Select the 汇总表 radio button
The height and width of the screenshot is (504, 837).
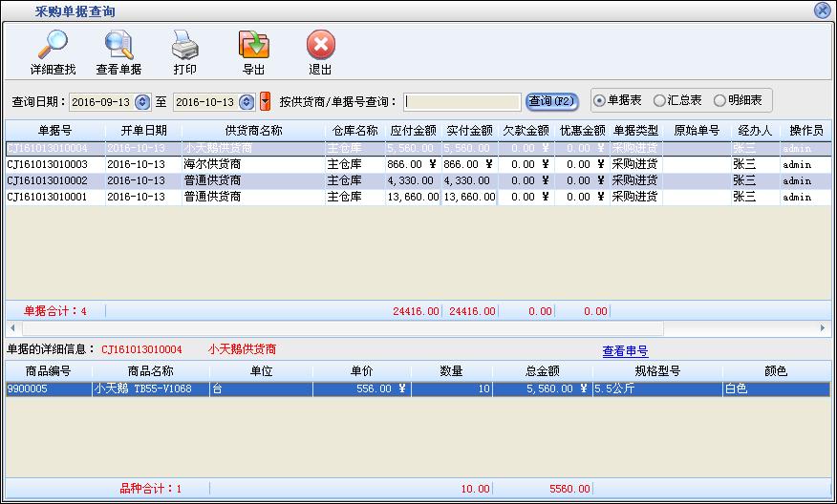(658, 100)
